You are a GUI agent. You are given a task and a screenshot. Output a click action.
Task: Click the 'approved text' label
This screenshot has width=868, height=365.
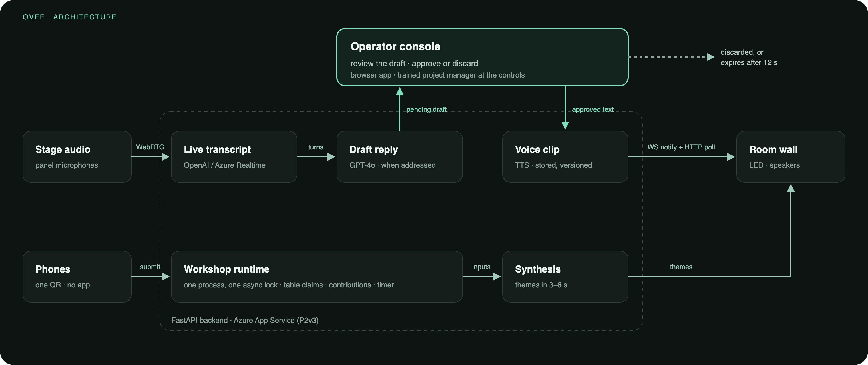click(593, 109)
